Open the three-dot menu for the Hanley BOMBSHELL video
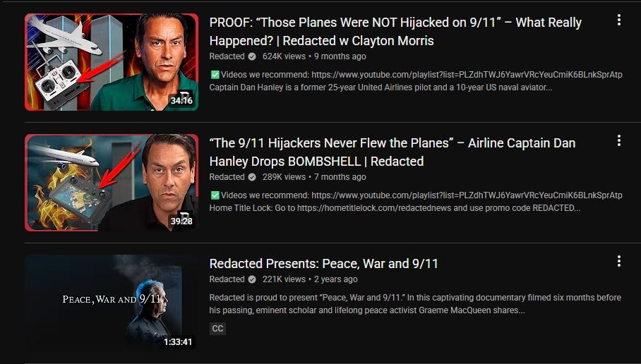The image size is (641, 364). [x=619, y=140]
